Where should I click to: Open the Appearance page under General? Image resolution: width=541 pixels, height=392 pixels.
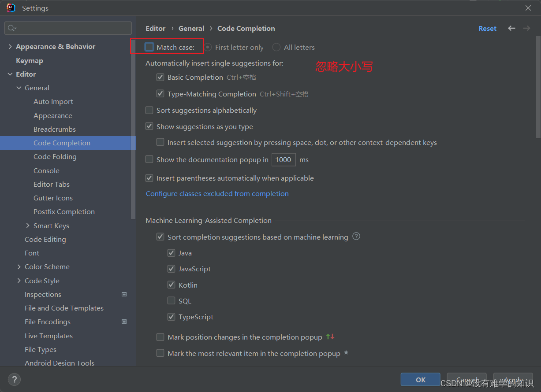coord(53,115)
